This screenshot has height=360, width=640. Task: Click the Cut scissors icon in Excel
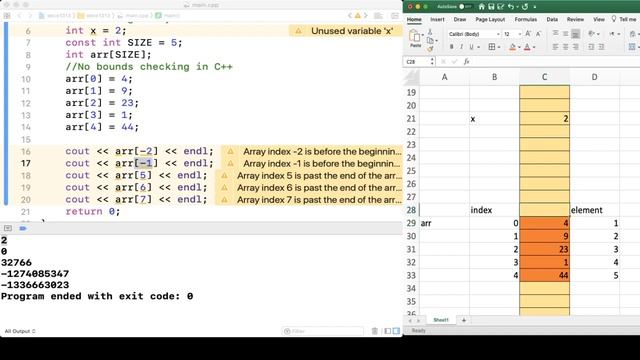point(430,31)
